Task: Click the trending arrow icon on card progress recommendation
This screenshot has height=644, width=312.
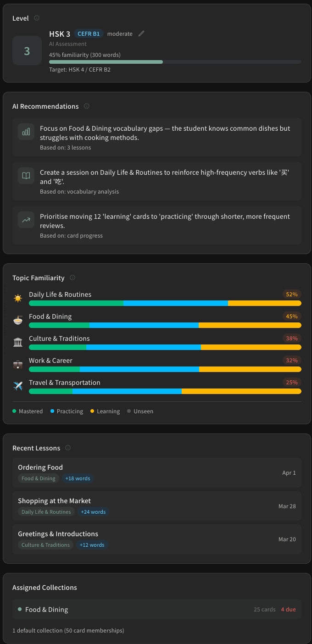Action: [x=26, y=220]
